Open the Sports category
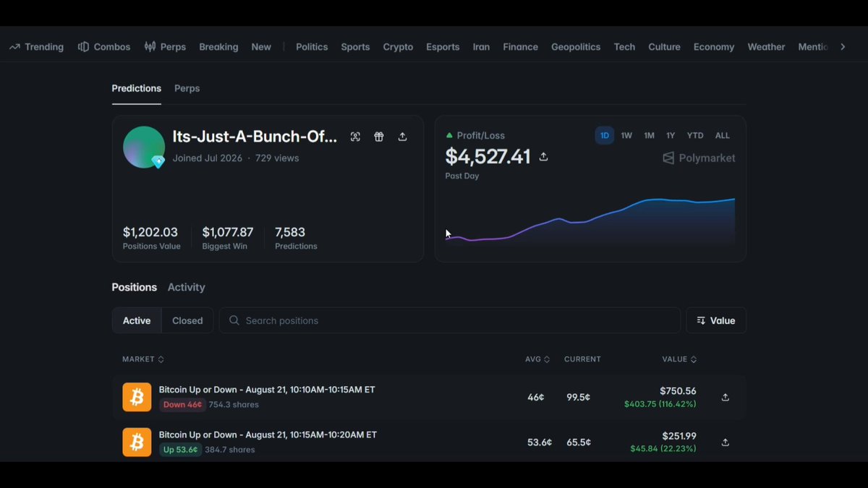868x488 pixels. [x=355, y=47]
